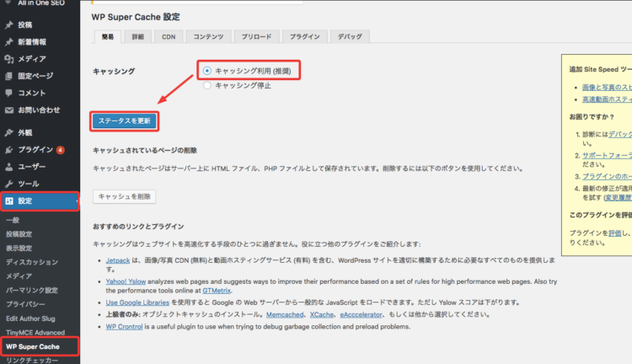Select キャッシング利用 (推奨) radio button
This screenshot has width=632, height=364.
[207, 72]
